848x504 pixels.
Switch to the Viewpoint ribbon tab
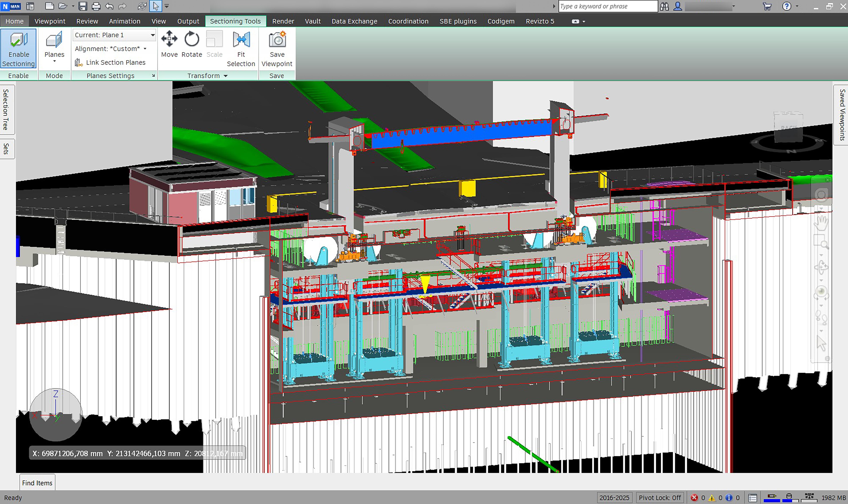coord(50,21)
